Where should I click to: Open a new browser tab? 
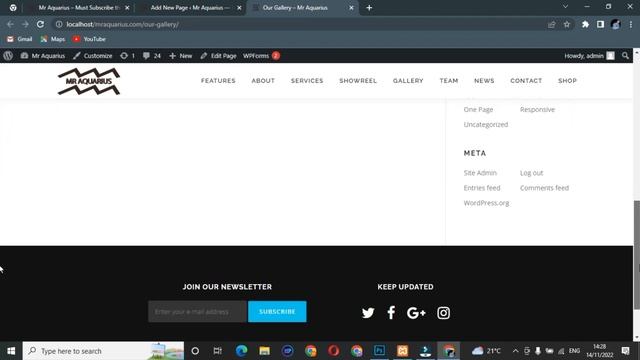click(x=369, y=8)
